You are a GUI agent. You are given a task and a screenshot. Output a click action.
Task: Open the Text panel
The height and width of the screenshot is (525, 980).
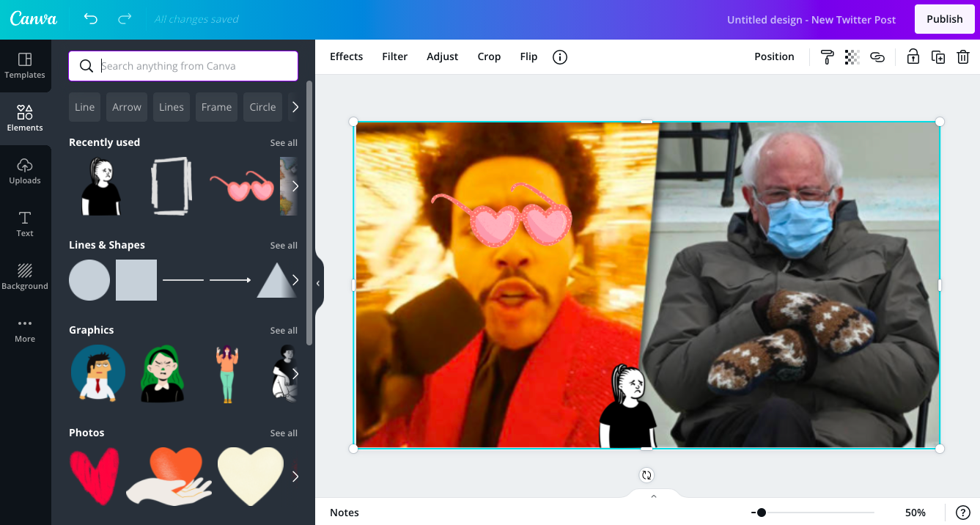click(25, 224)
